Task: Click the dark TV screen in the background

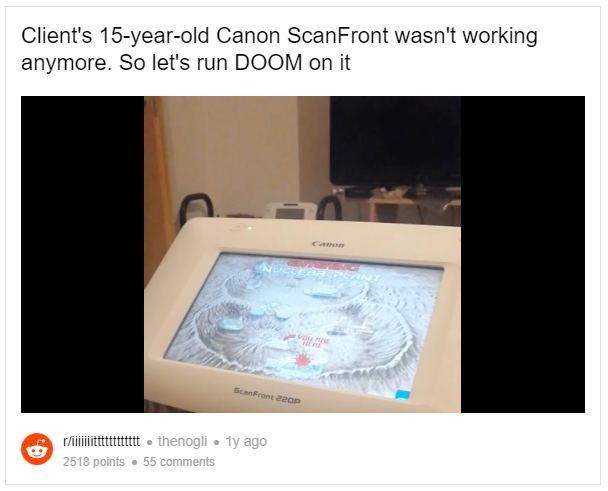Action: click(x=395, y=141)
